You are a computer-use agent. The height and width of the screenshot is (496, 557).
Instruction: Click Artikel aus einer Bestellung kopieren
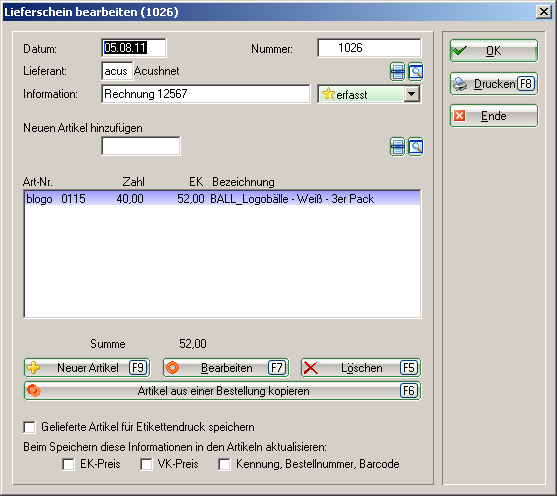click(222, 391)
